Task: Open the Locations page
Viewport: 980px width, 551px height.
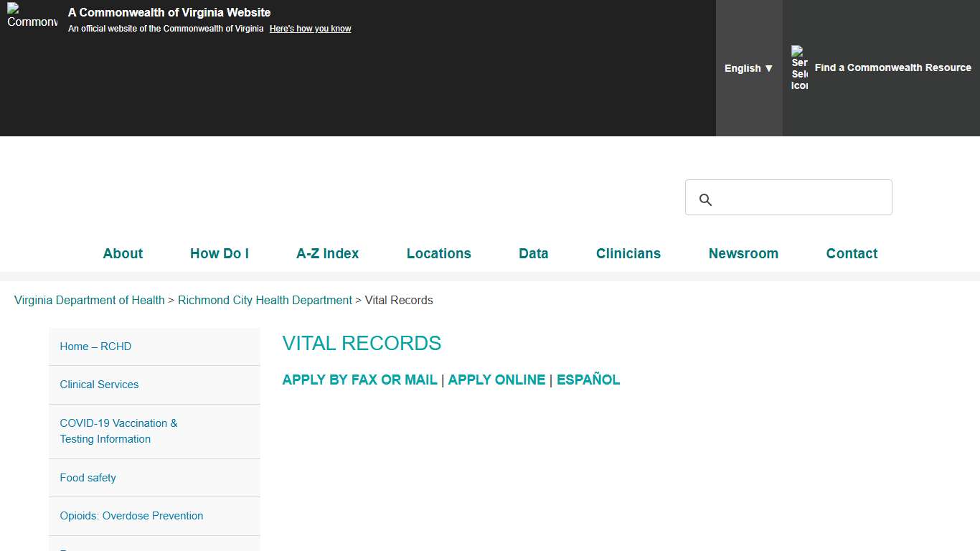Action: click(438, 253)
